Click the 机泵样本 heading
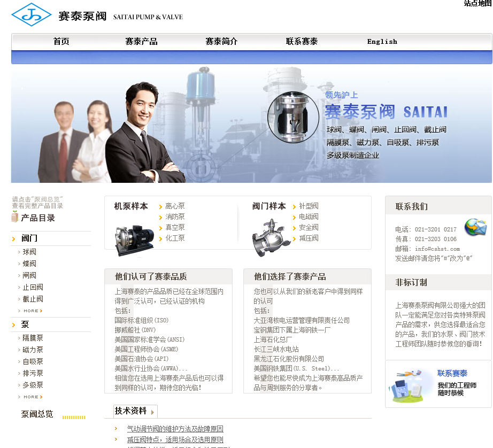Screen dimensions: 493x448 (131, 206)
